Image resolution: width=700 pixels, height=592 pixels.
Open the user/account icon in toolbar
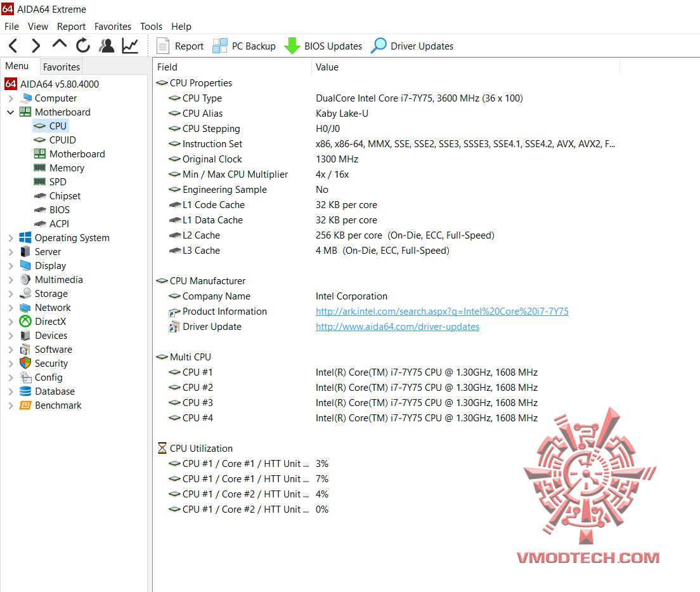click(107, 46)
